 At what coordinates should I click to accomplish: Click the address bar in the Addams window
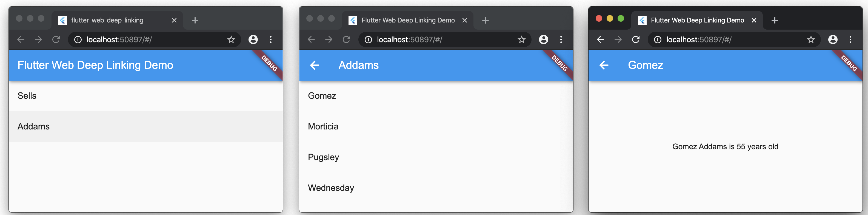point(445,40)
